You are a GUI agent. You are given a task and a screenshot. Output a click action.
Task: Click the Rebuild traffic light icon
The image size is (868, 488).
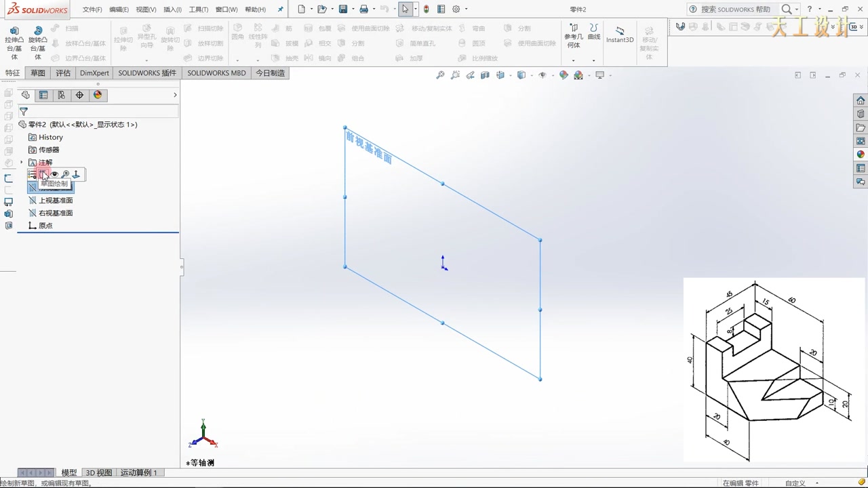coord(426,9)
